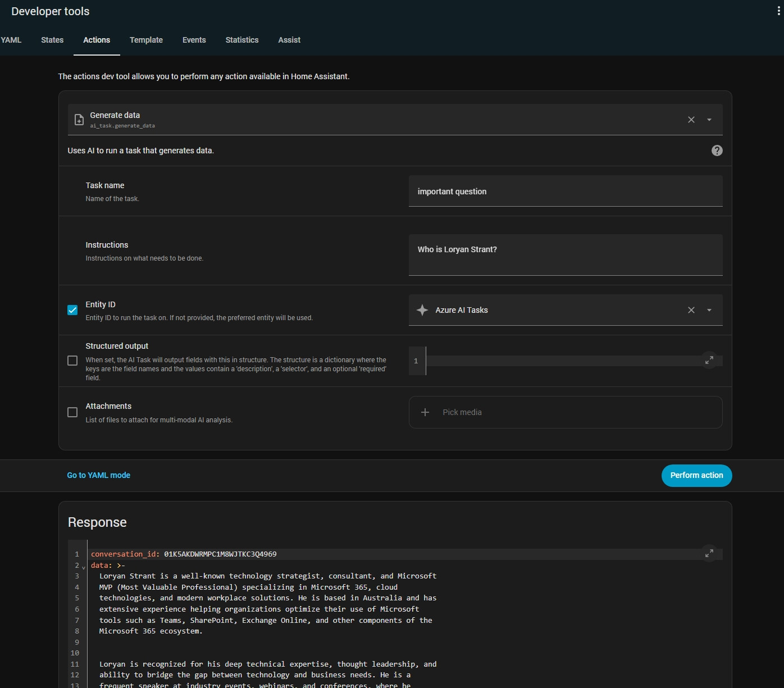Click the ai_task.generate_data action ID text

pyautogui.click(x=122, y=126)
